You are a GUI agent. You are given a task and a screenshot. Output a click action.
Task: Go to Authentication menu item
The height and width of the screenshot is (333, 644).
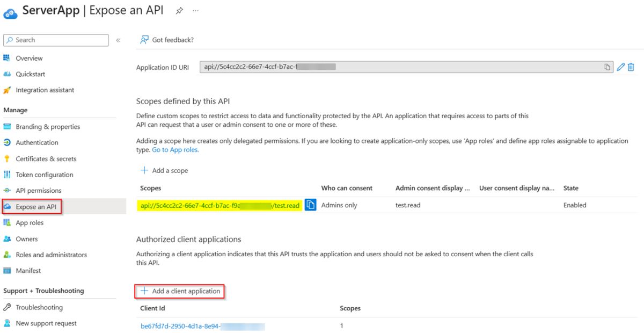(37, 142)
